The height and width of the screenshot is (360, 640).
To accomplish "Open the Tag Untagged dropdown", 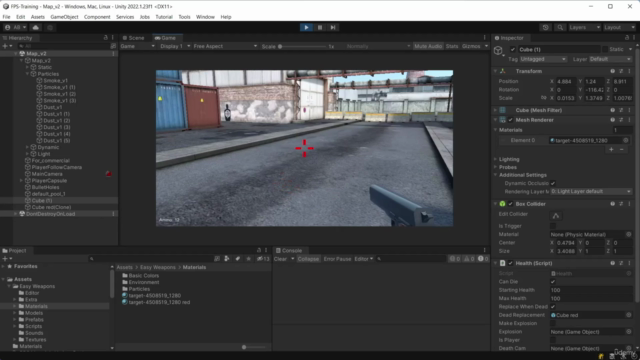I will (x=543, y=59).
